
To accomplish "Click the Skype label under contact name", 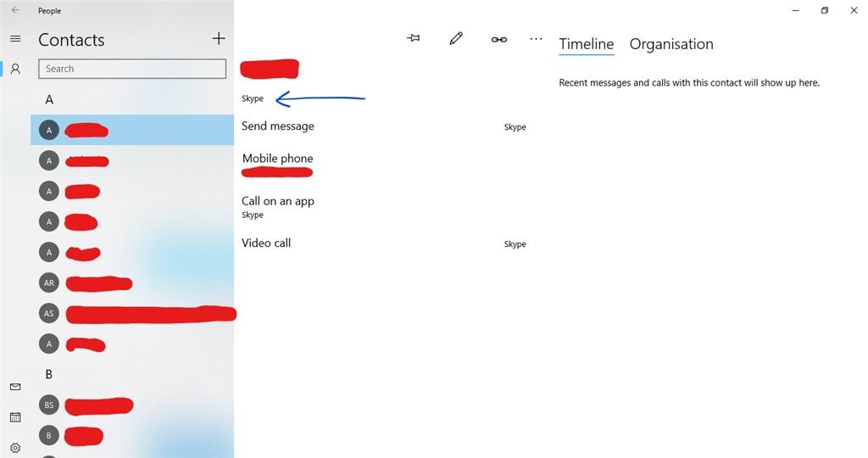I will 253,98.
